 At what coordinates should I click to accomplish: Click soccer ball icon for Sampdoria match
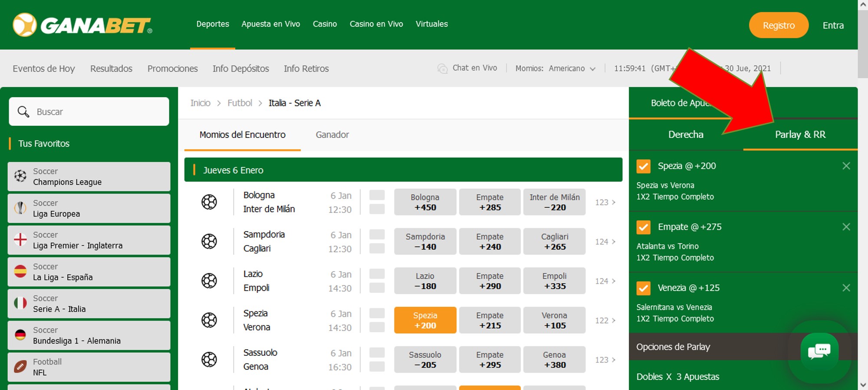(209, 241)
